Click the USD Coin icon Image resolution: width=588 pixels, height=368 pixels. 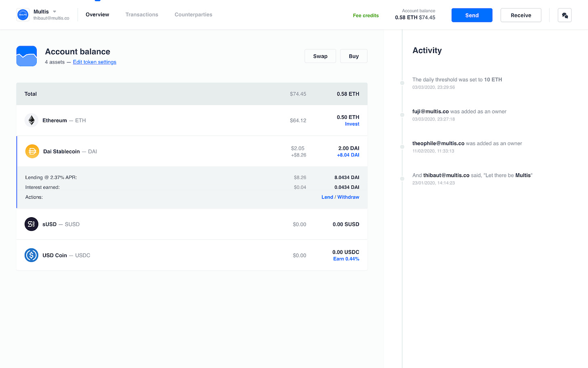click(31, 255)
